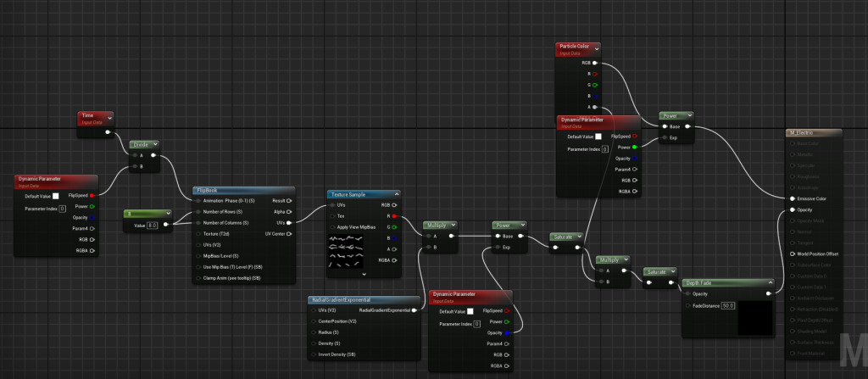Click the Texture Sample red R output pin
This screenshot has height=379, width=868.
click(x=395, y=217)
